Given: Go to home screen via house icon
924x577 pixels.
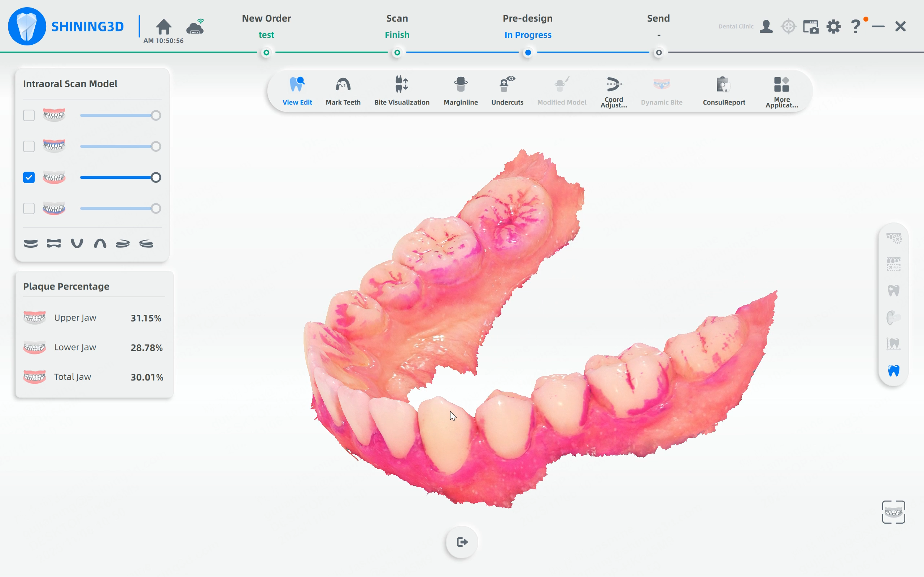Looking at the screenshot, I should coord(164,26).
